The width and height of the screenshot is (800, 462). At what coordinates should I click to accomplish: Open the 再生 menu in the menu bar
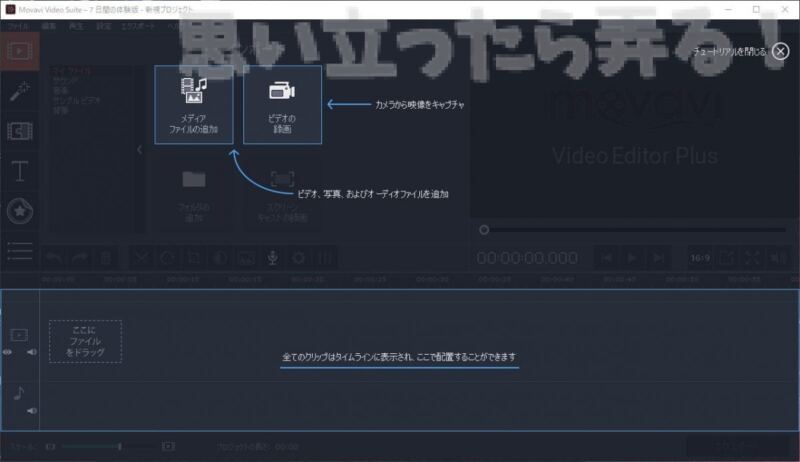pos(76,26)
